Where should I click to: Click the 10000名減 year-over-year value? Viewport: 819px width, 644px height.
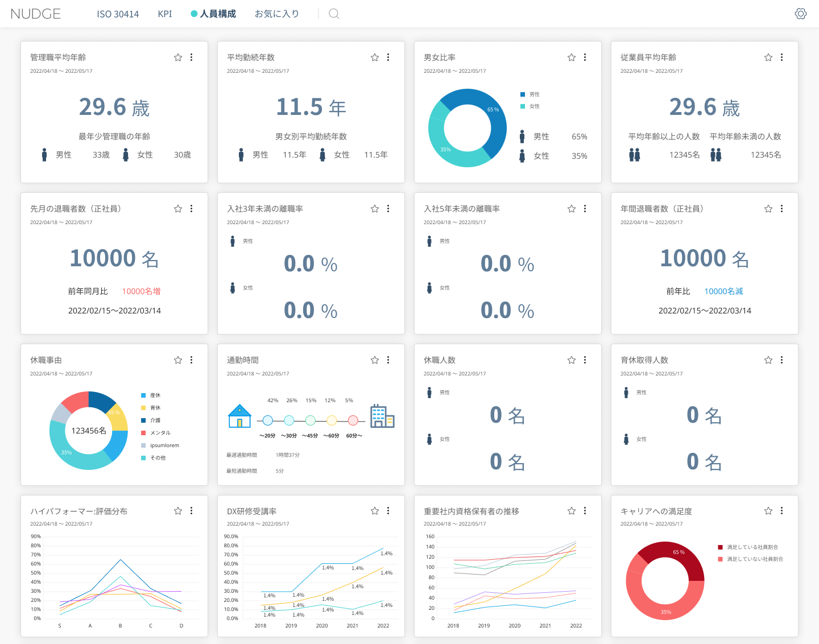click(x=724, y=291)
